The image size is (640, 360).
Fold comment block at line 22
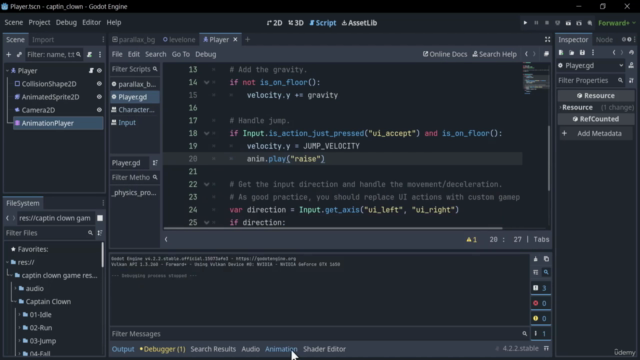(x=207, y=184)
